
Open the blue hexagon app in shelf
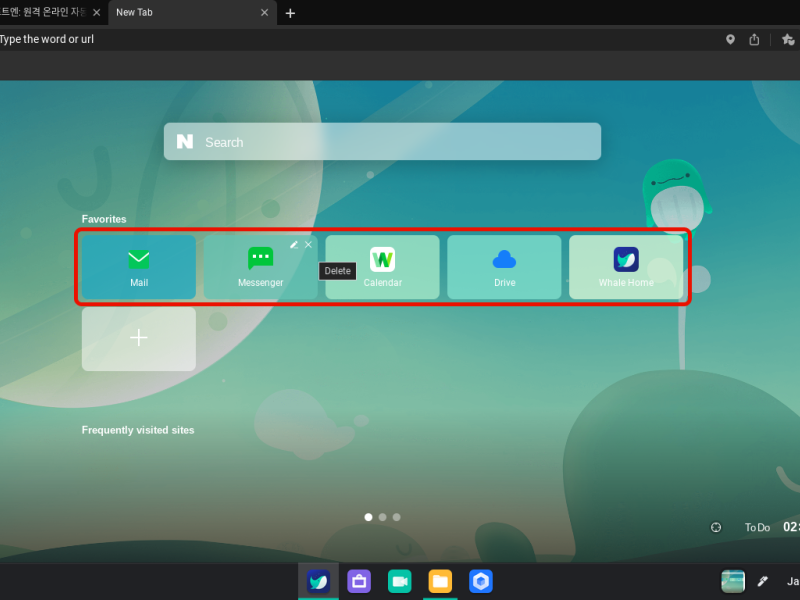(481, 581)
